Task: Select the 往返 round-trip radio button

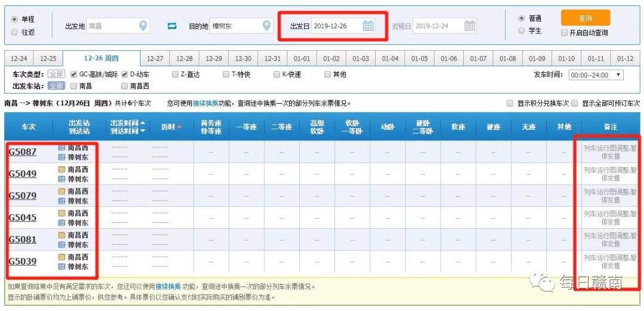Action: pyautogui.click(x=14, y=33)
